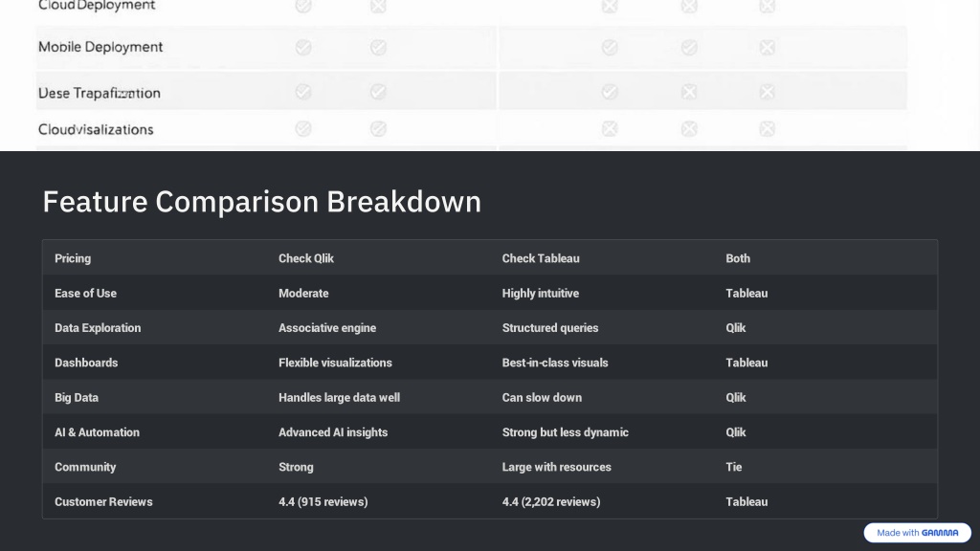Select the Highly intuitive cell
Viewport: 980px width, 551px height.
541,293
